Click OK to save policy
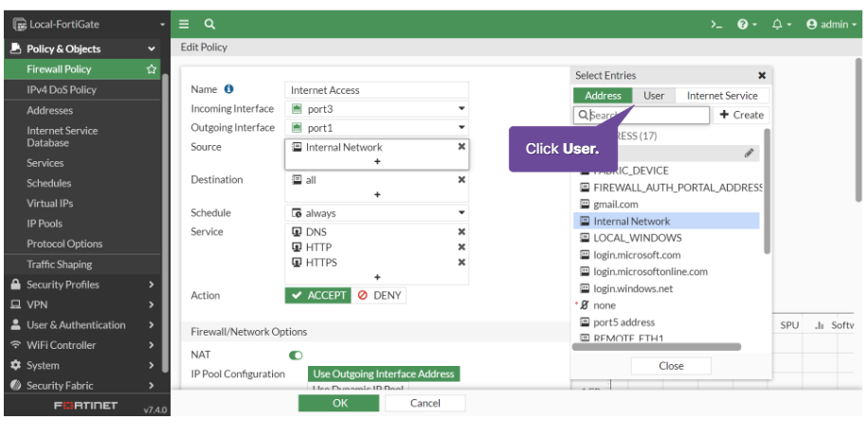 [339, 403]
